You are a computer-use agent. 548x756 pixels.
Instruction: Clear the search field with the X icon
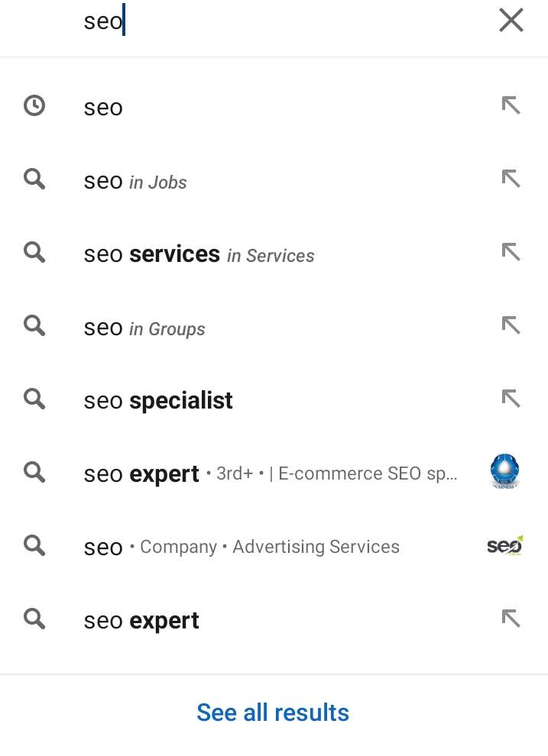tap(511, 21)
